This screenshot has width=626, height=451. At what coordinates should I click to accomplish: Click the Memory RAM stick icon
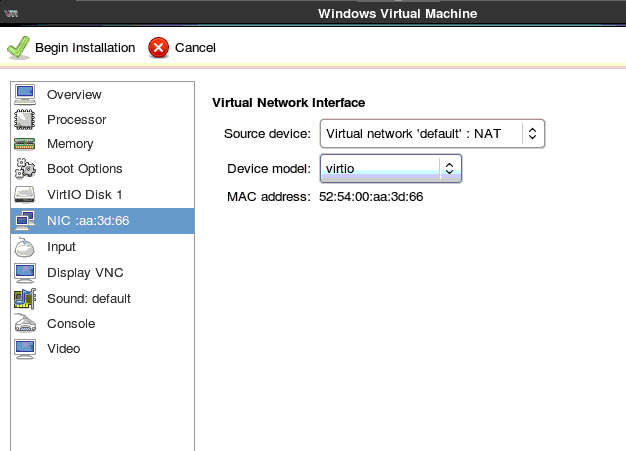(x=26, y=144)
